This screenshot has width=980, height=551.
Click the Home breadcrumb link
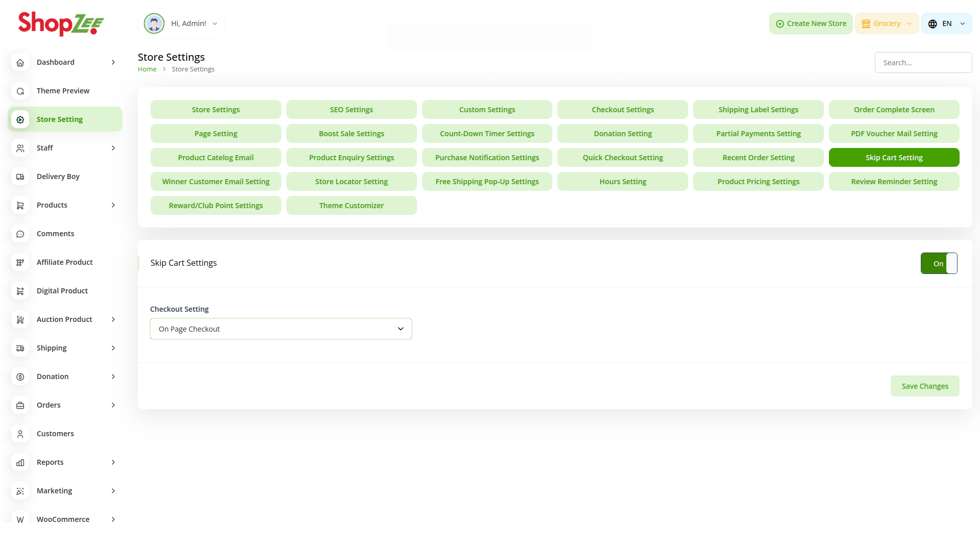(147, 69)
